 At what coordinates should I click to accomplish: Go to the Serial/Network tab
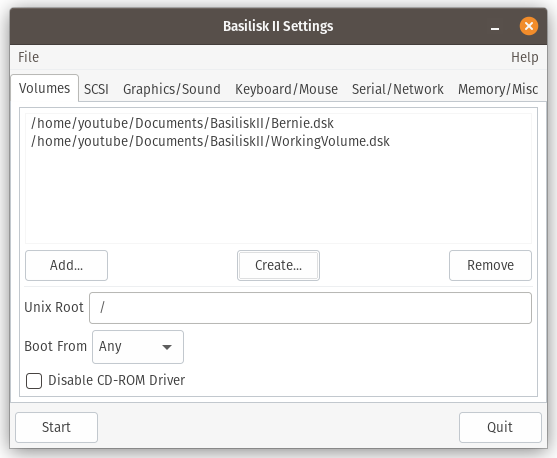[398, 89]
